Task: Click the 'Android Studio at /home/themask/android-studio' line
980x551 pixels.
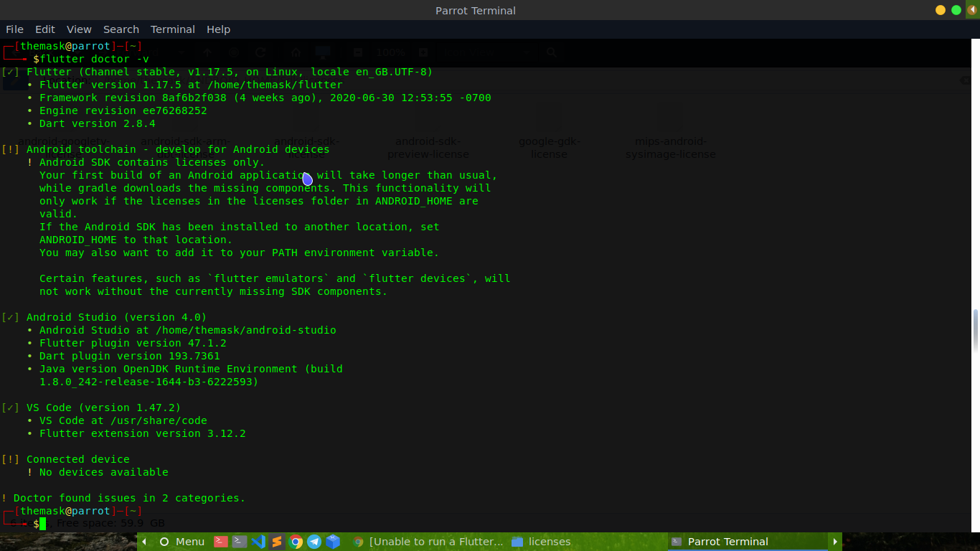Action: (x=182, y=330)
